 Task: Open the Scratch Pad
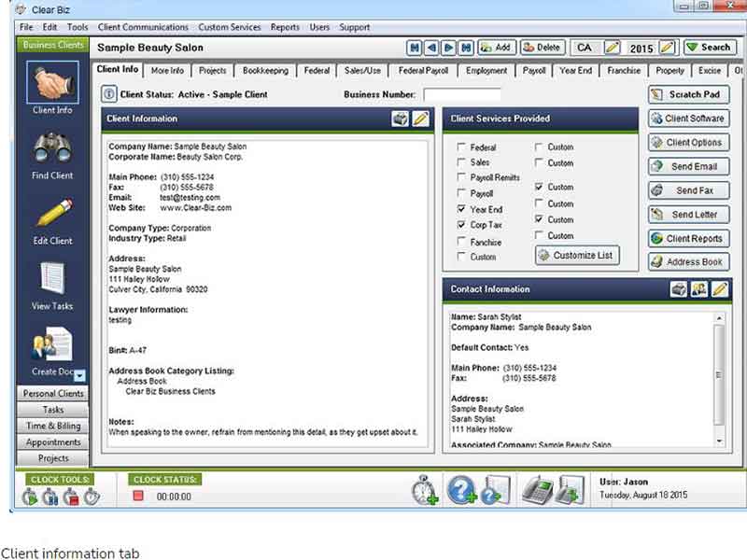point(688,94)
